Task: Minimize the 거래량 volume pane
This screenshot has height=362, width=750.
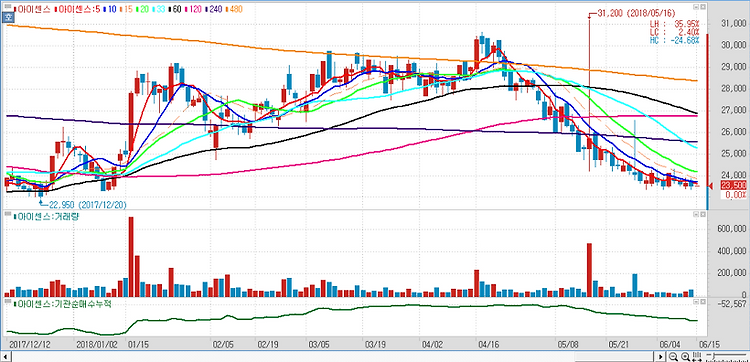Action: pos(696,214)
